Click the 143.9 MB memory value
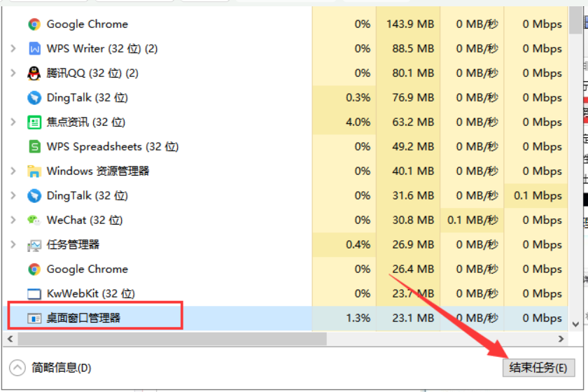 pos(410,24)
